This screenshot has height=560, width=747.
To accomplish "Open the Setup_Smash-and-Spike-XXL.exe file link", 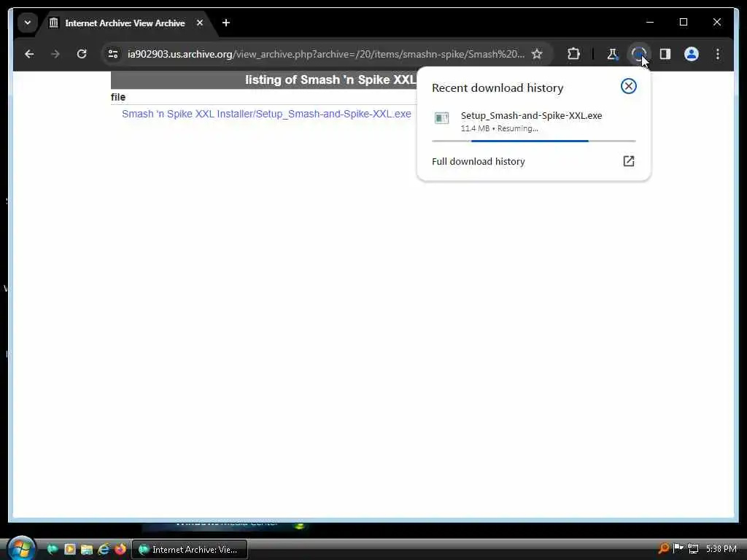I will (x=266, y=114).
